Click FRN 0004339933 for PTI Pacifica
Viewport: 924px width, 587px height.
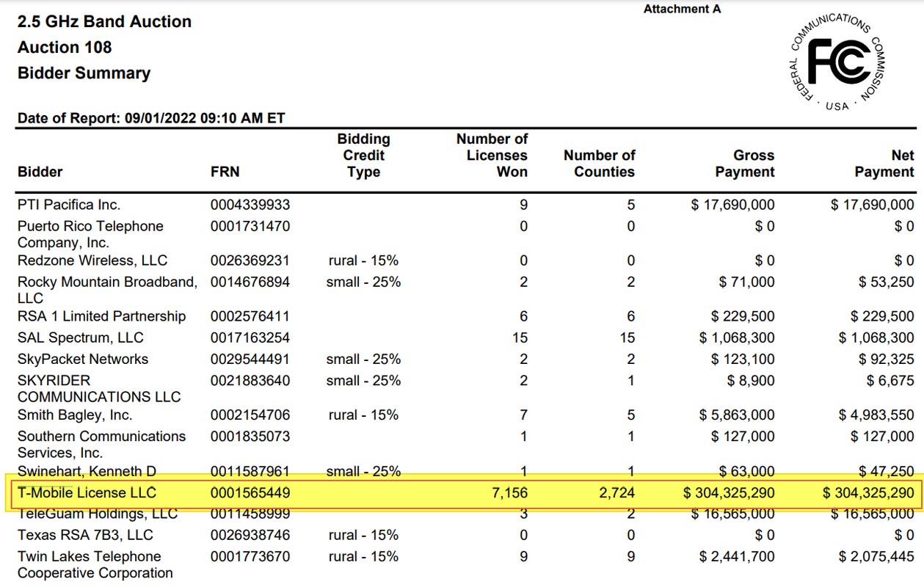[x=250, y=205]
